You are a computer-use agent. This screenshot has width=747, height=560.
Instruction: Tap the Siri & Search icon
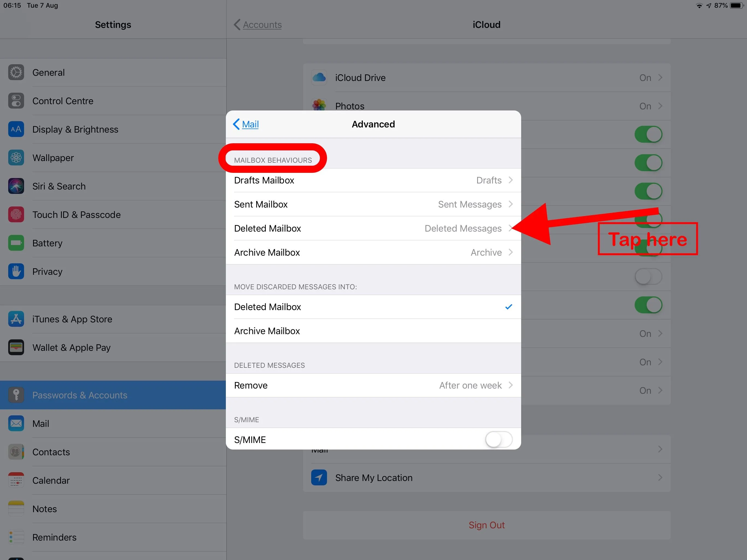coord(16,186)
